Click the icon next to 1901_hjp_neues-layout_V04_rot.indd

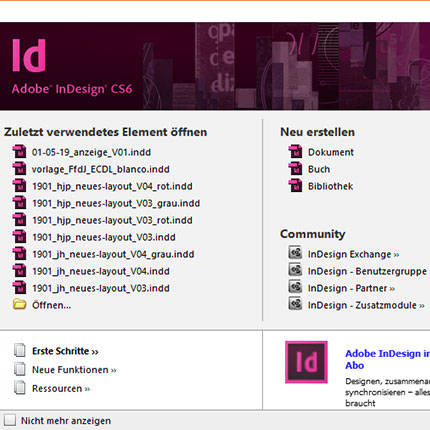point(20,186)
